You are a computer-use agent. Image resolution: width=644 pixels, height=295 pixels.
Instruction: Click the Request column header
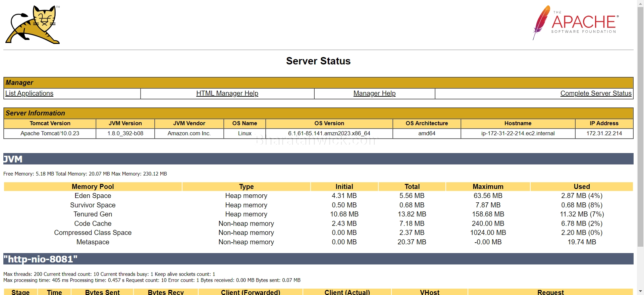coord(550,292)
